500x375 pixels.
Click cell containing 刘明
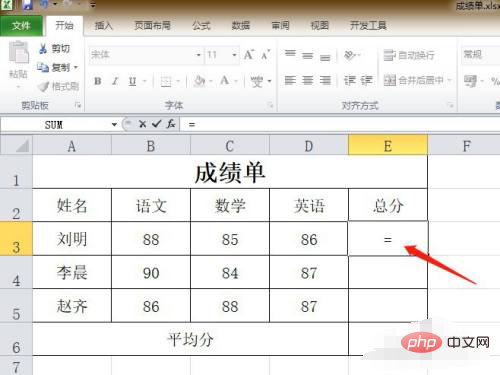(72, 239)
